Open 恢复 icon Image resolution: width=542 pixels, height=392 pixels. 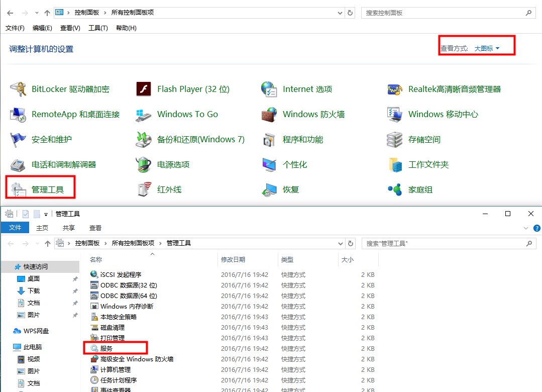(x=269, y=190)
